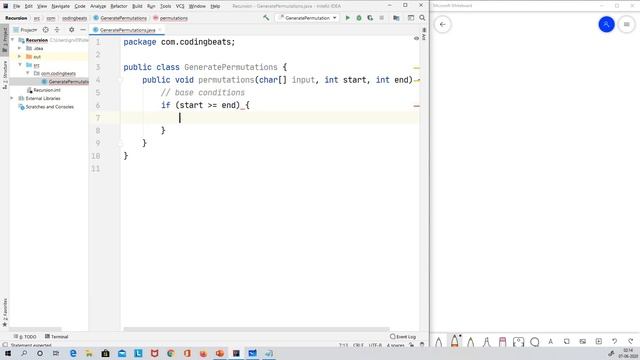
Task: Select the red pen in Whiteboard toolbar
Action: click(x=455, y=341)
